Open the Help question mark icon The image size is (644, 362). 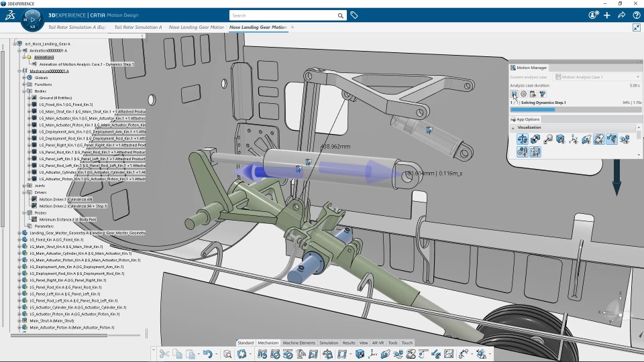(637, 15)
